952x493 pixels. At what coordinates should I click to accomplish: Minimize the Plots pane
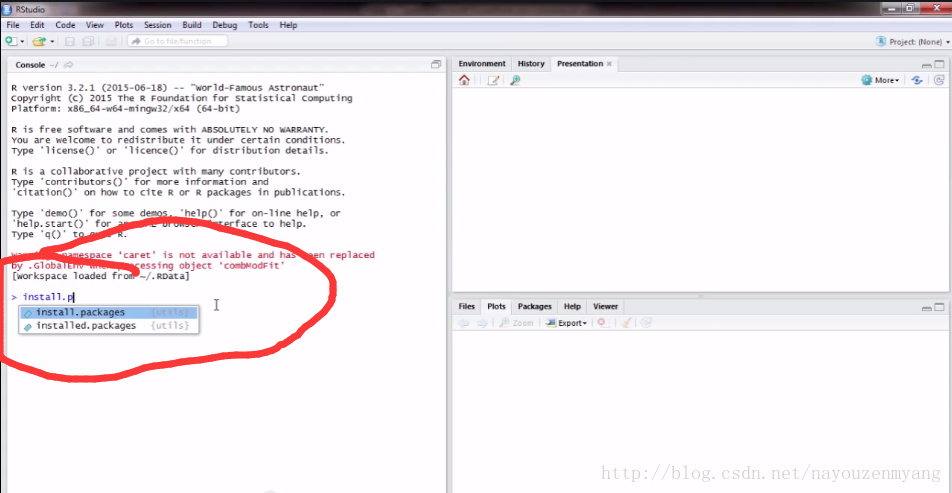click(926, 308)
